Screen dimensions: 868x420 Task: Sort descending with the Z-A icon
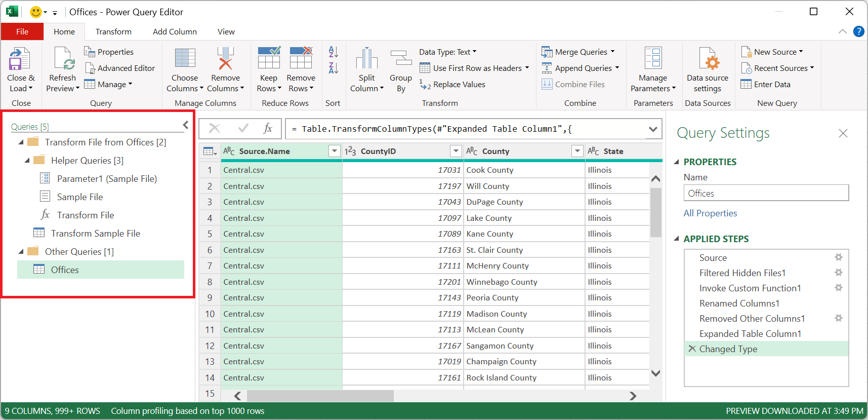[x=333, y=68]
